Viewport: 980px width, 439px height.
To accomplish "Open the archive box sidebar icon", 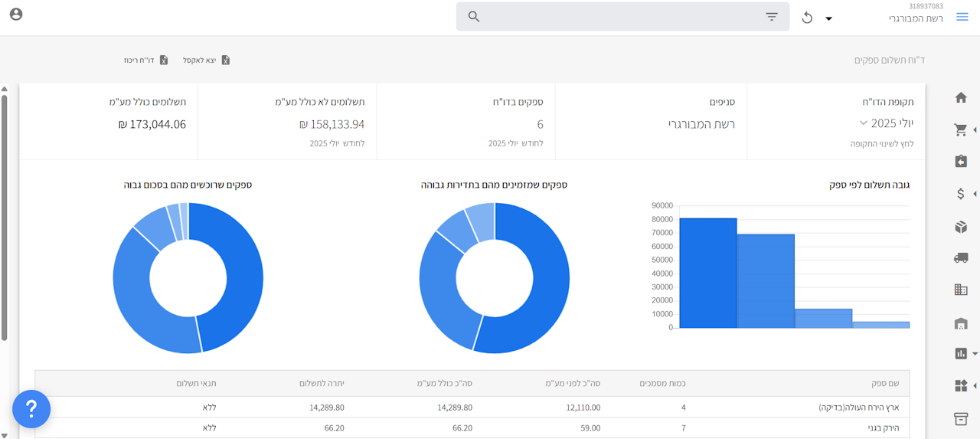I will point(961,418).
